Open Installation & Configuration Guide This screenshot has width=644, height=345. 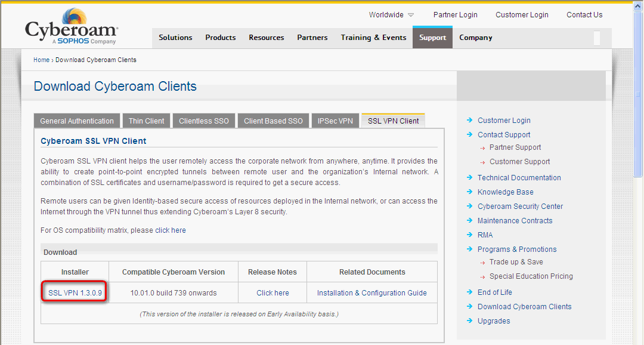371,293
